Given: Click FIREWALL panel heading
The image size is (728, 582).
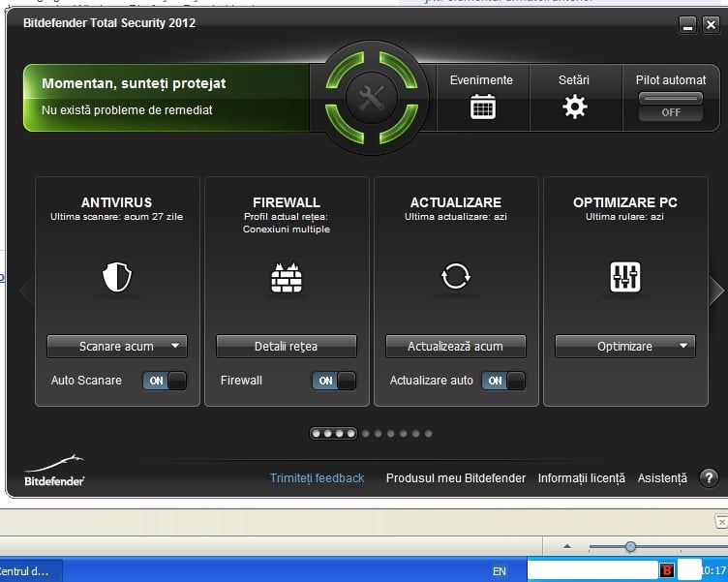Looking at the screenshot, I should [287, 202].
